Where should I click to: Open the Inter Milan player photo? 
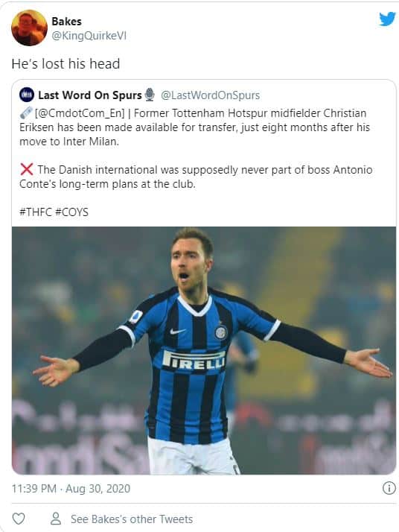click(204, 350)
